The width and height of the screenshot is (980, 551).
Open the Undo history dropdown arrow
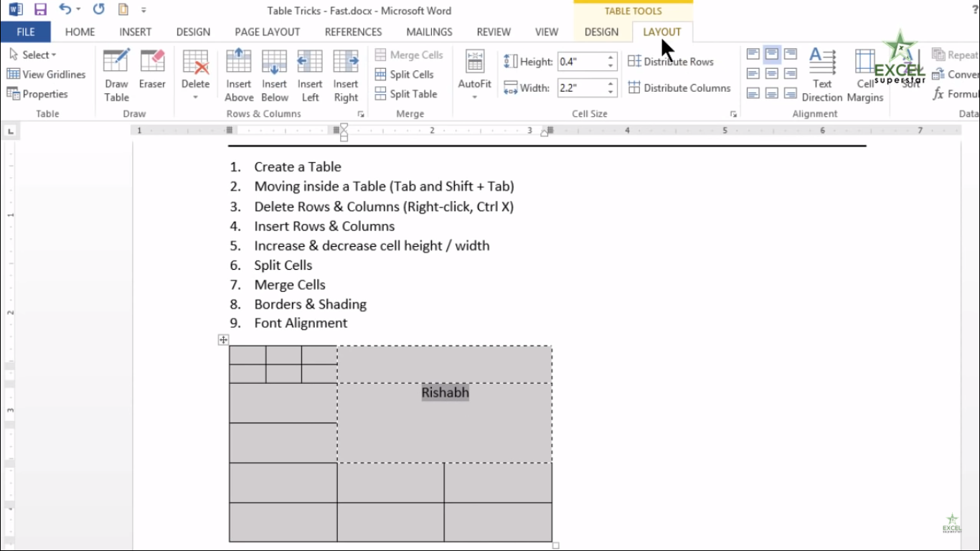(78, 10)
